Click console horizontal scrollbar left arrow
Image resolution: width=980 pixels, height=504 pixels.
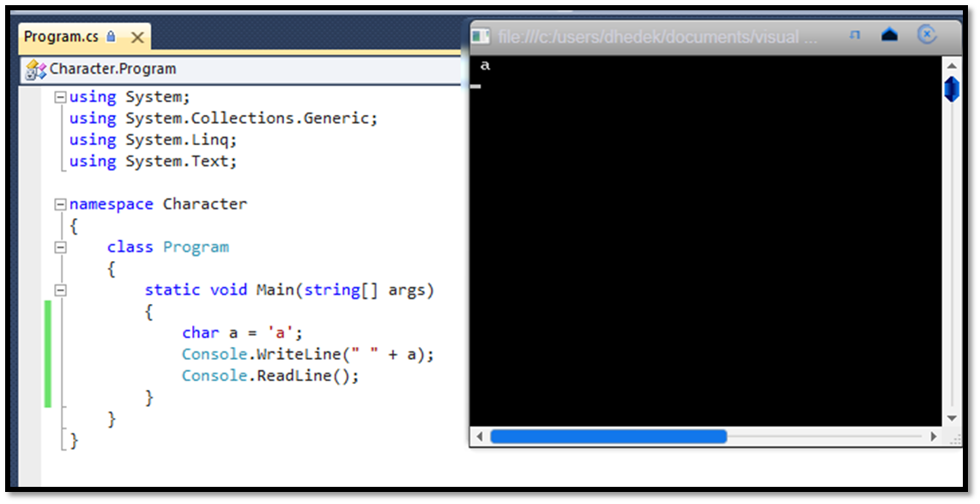point(480,436)
